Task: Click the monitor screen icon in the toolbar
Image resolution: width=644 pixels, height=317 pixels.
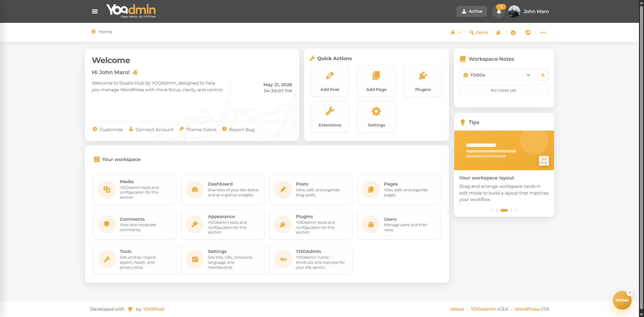Action: (x=528, y=33)
